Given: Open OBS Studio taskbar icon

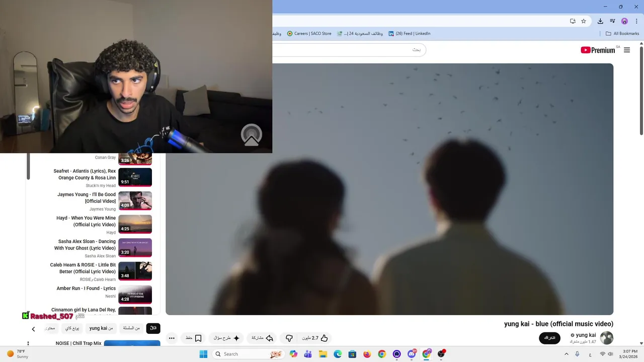Looking at the screenshot, I should 441,354.
